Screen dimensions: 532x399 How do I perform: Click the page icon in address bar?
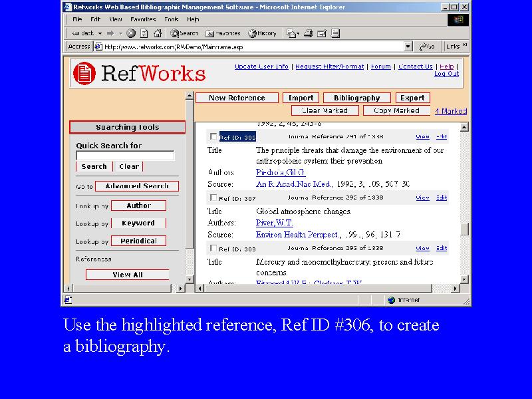(98, 47)
